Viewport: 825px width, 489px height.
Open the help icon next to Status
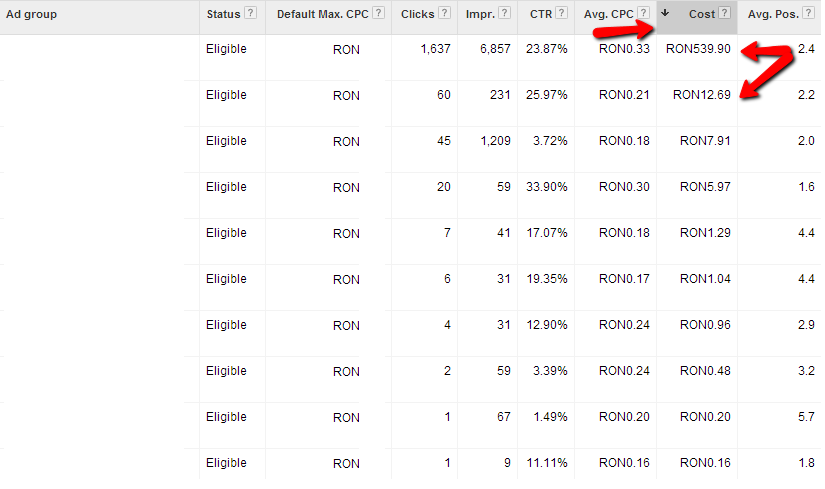pos(251,13)
